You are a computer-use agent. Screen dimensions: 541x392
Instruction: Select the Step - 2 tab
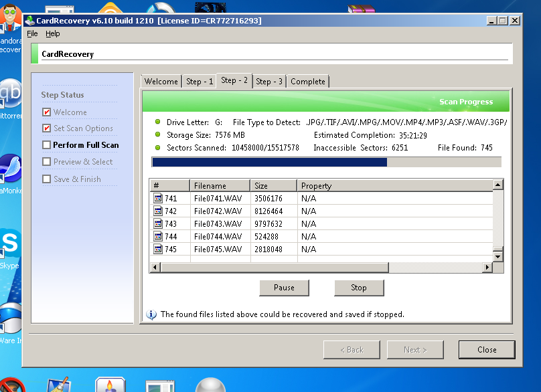pyautogui.click(x=234, y=81)
